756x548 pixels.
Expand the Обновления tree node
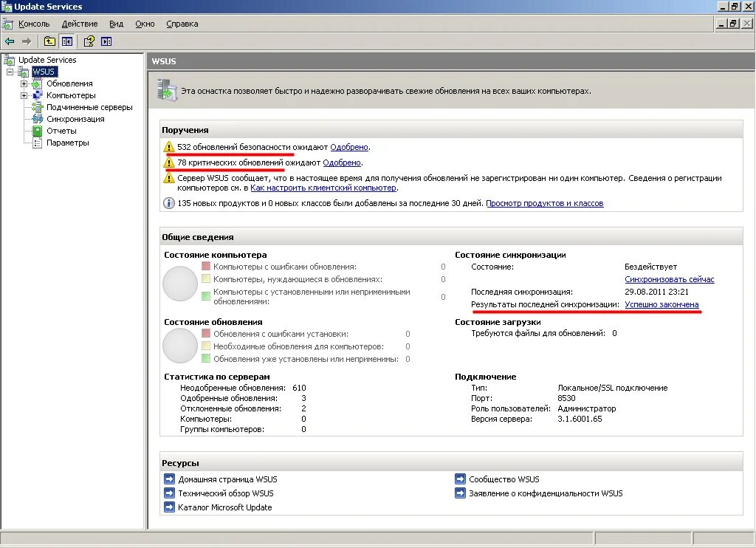point(24,84)
